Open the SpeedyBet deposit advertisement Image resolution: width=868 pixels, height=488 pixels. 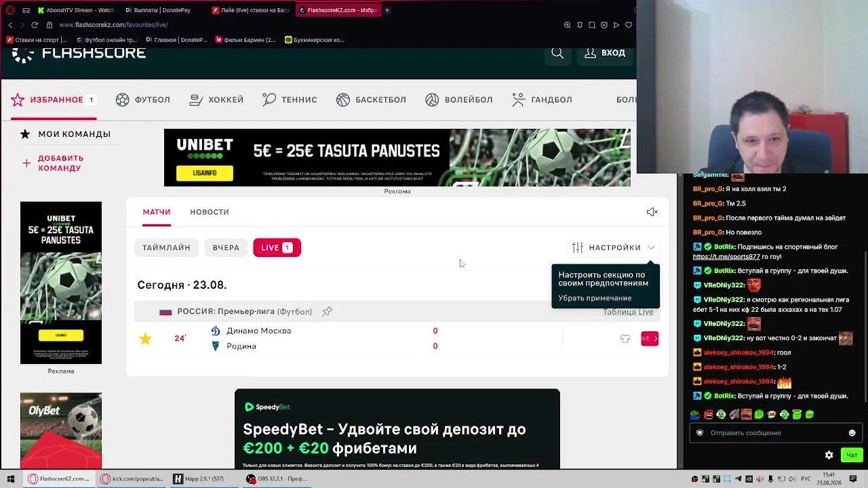point(397,428)
